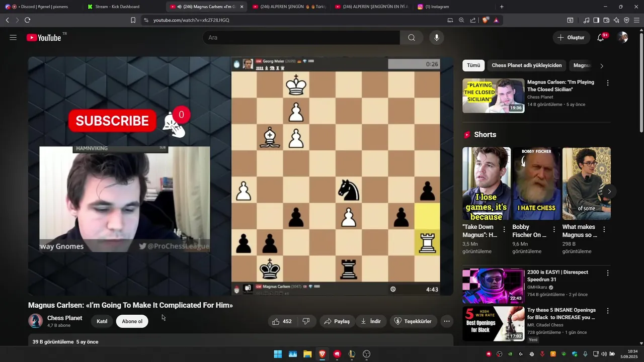Open options for Playing The Closed Sicilian video
This screenshot has width=644, height=362.
tap(607, 83)
